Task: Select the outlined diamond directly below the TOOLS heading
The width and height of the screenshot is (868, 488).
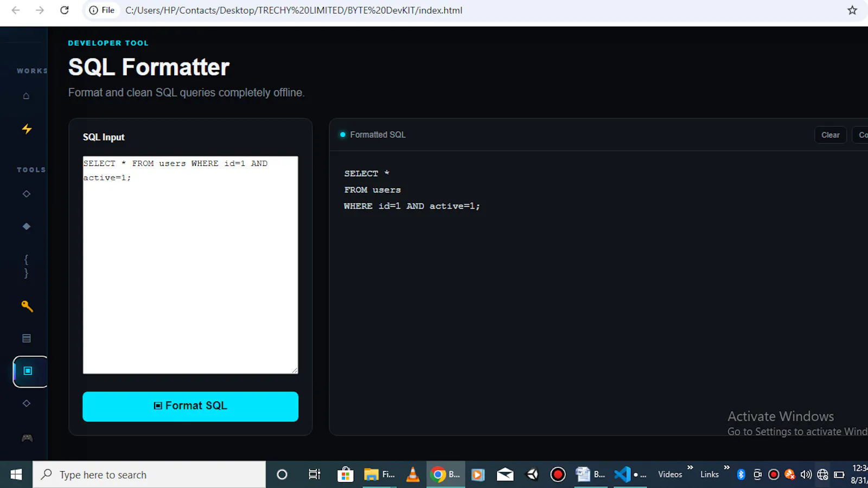Action: coord(26,194)
